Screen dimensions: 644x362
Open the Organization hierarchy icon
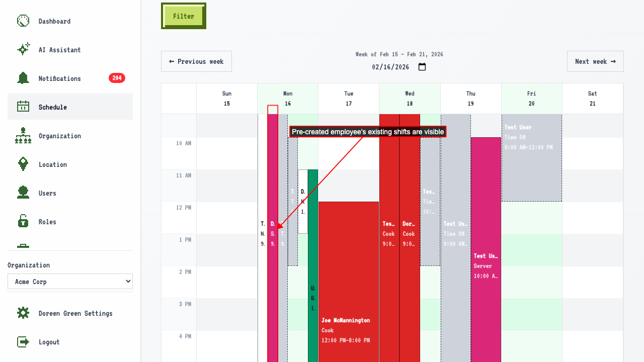(23, 136)
